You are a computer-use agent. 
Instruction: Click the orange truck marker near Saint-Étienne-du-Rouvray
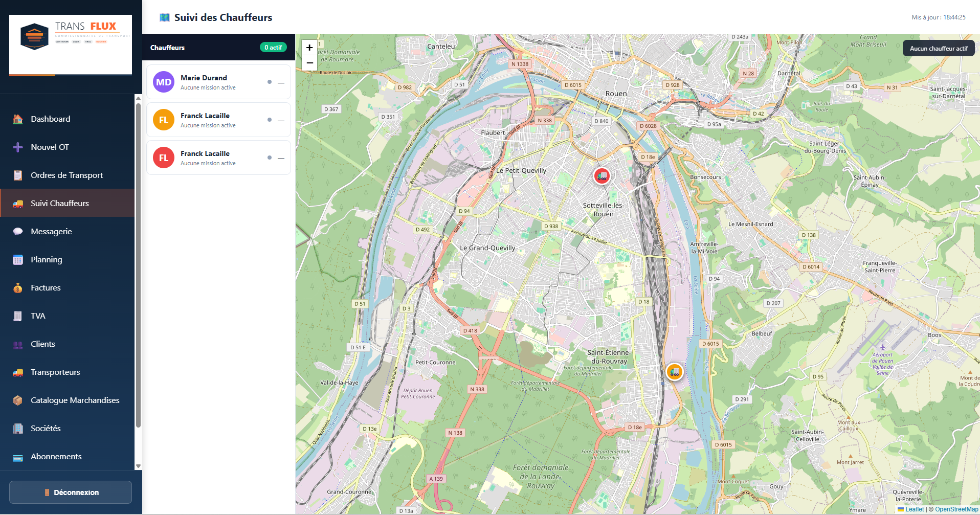(675, 372)
